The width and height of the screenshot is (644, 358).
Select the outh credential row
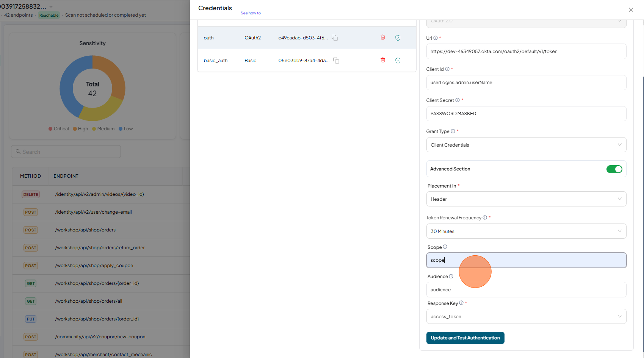(x=307, y=38)
